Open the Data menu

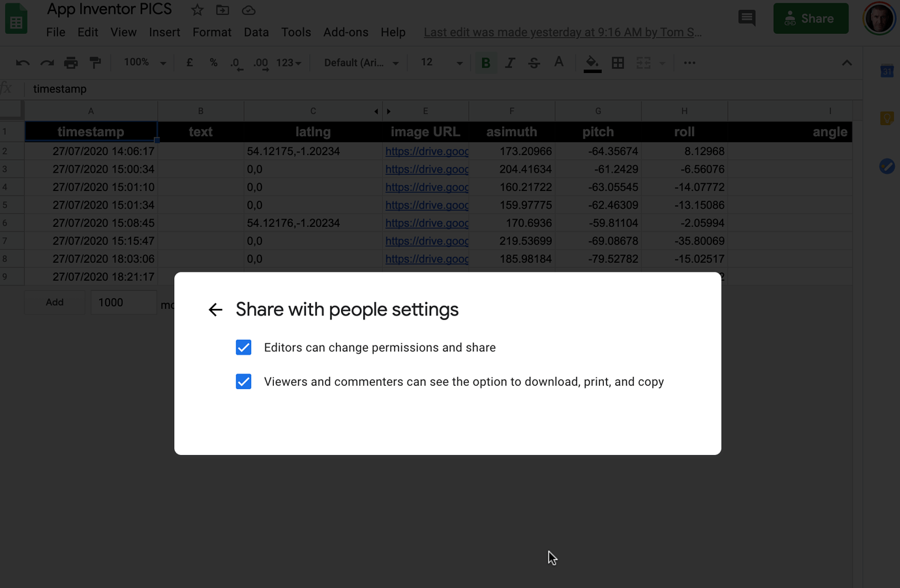(x=256, y=32)
